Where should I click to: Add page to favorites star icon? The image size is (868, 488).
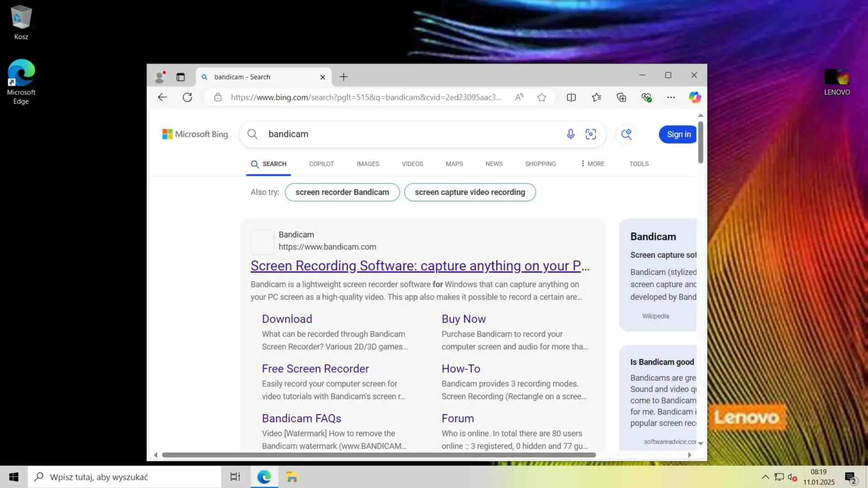coord(542,97)
